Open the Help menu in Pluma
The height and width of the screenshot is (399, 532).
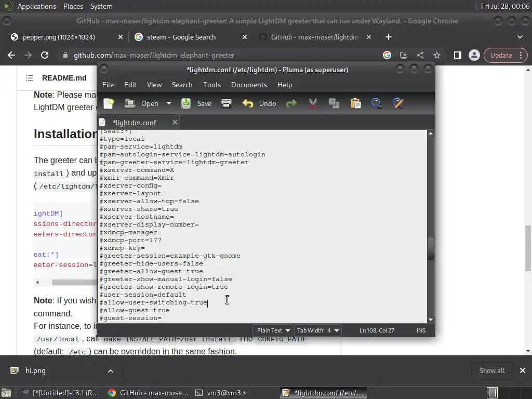pos(285,85)
